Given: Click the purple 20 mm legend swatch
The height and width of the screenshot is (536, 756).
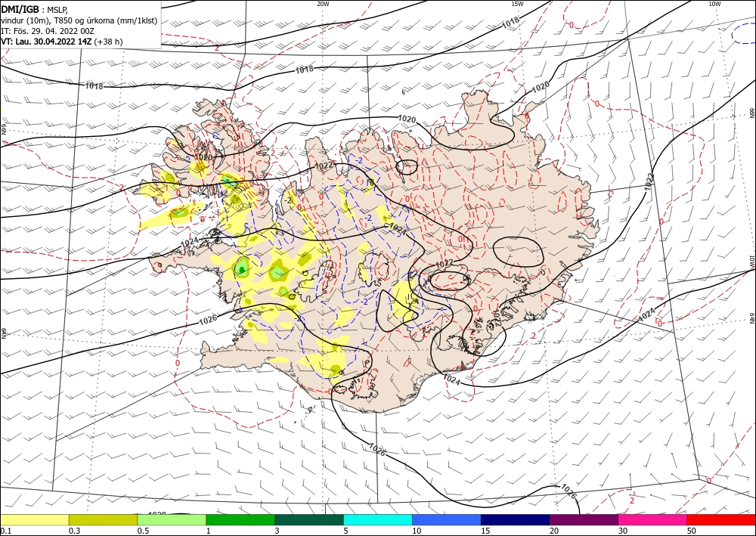Looking at the screenshot, I should click(584, 519).
